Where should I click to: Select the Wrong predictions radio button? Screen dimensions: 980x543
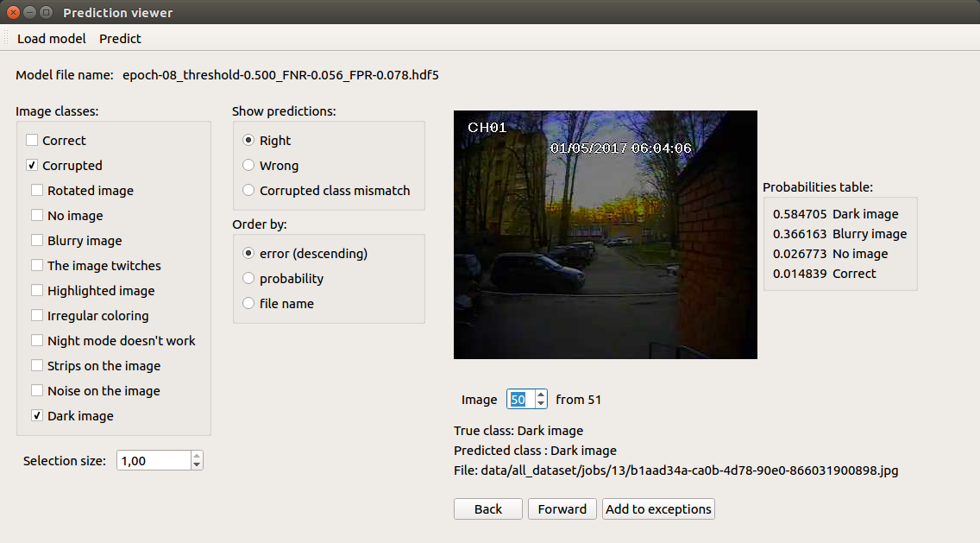pyautogui.click(x=248, y=165)
